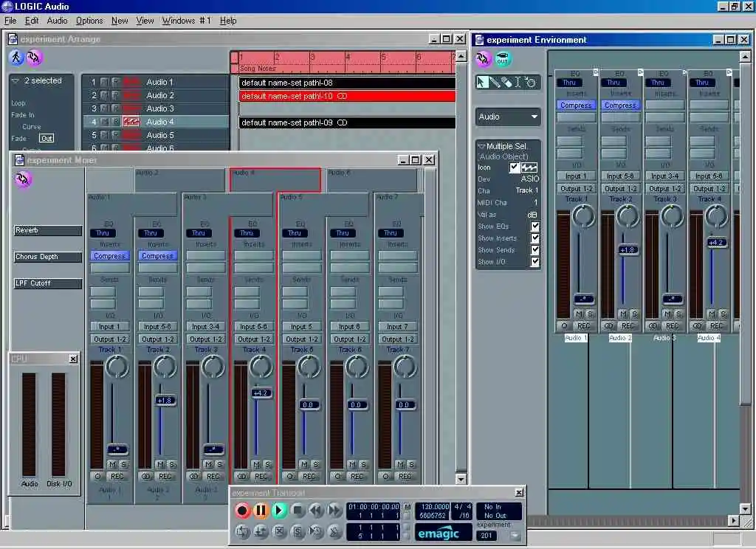Toggle the metronome in the Transport
Viewport: 756px width, 549px height.
[334, 531]
